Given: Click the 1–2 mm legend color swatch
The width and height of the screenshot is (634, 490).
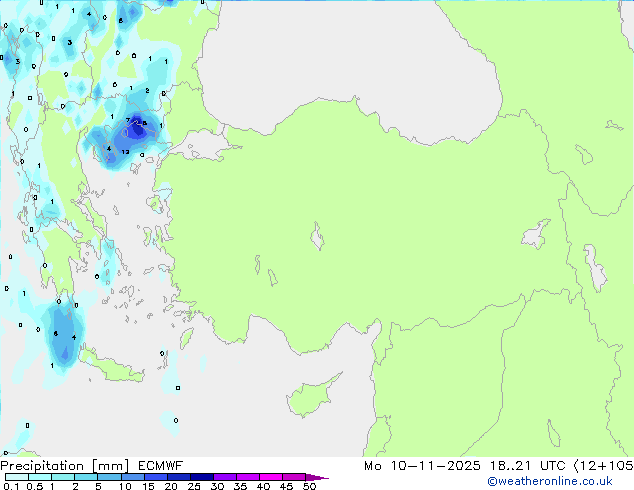Looking at the screenshot, I should (x=63, y=477).
